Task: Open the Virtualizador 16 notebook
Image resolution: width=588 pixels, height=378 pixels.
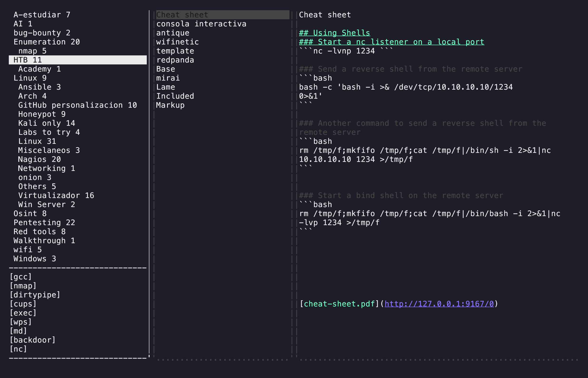Action: click(x=56, y=196)
